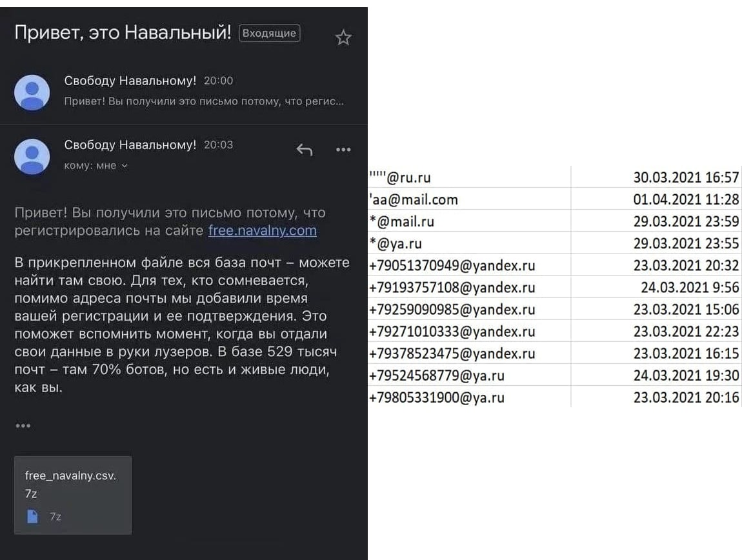Click sender name 'Свободу Навальному!' at 20:03

coord(130,145)
